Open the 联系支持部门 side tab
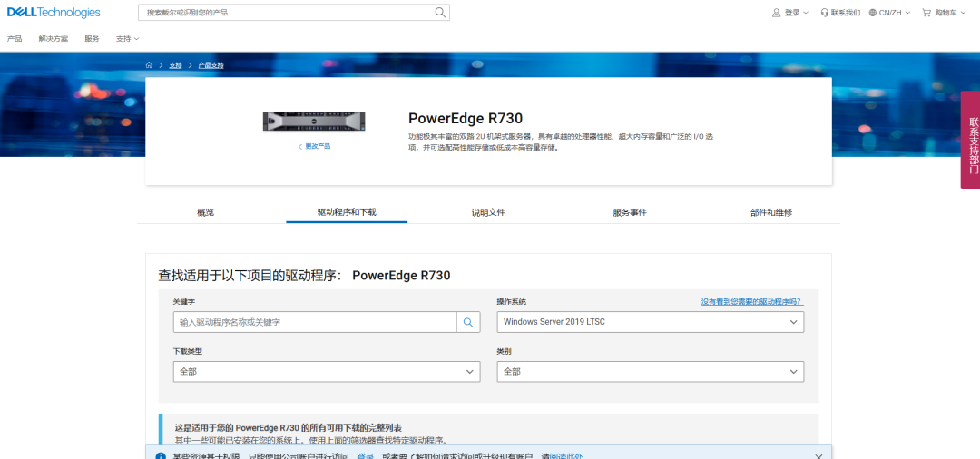 coord(971,140)
